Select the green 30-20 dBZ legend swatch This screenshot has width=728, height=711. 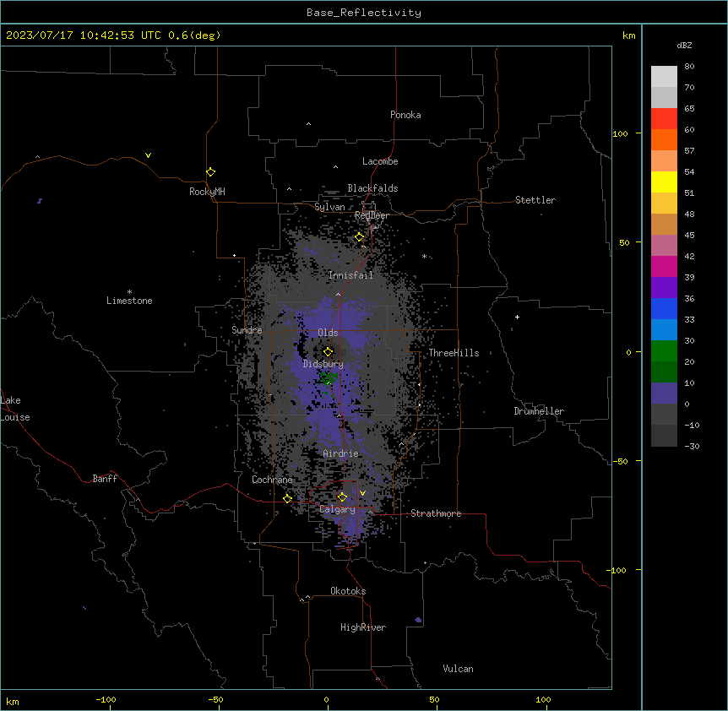[664, 351]
